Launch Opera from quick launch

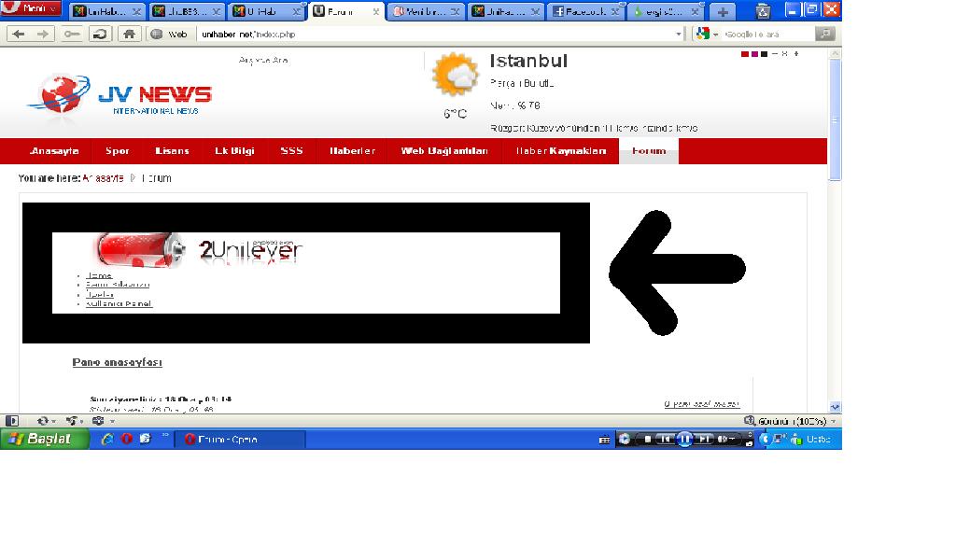click(x=127, y=439)
